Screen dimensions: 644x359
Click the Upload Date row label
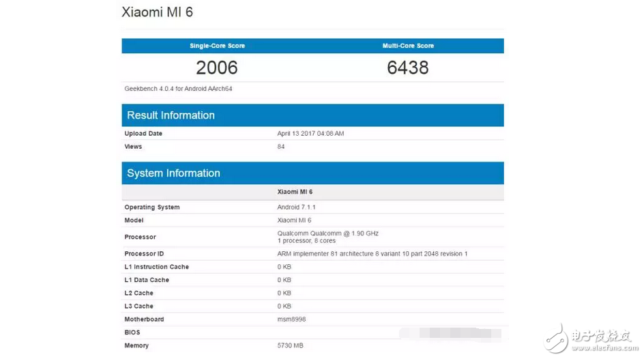(x=143, y=134)
